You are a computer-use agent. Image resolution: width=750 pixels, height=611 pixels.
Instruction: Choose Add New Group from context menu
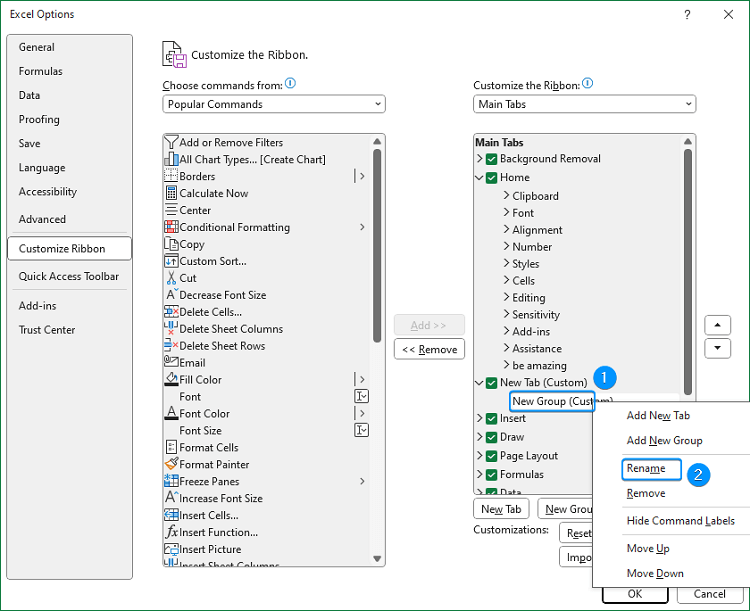pyautogui.click(x=664, y=440)
